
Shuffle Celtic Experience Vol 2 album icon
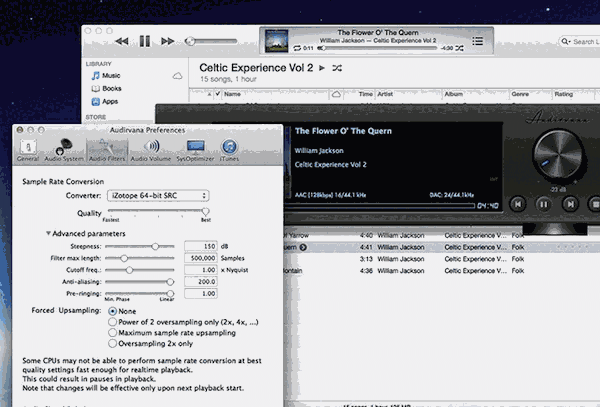click(337, 68)
